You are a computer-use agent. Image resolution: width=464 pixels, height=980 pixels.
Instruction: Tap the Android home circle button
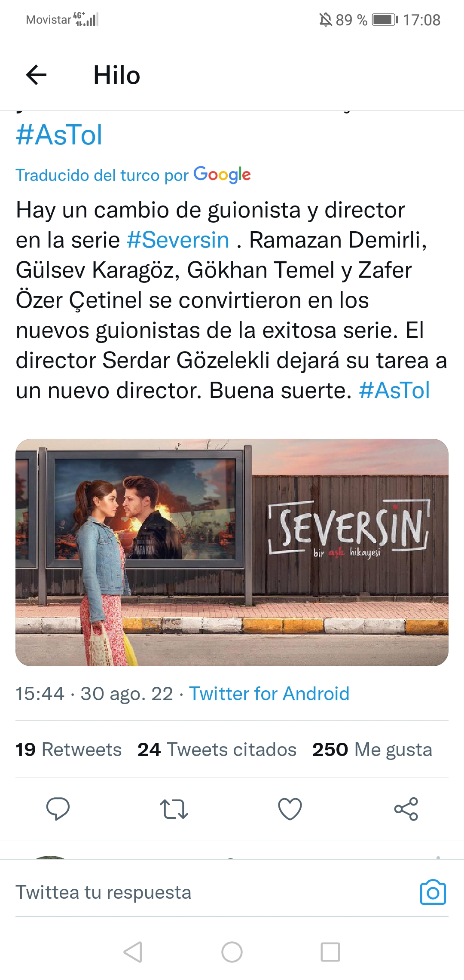232,952
